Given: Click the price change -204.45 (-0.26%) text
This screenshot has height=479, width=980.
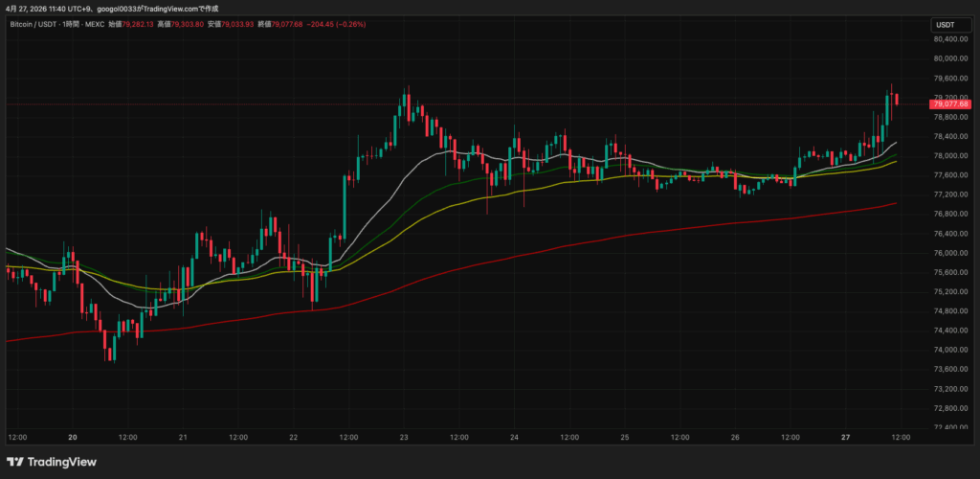Looking at the screenshot, I should coord(336,24).
